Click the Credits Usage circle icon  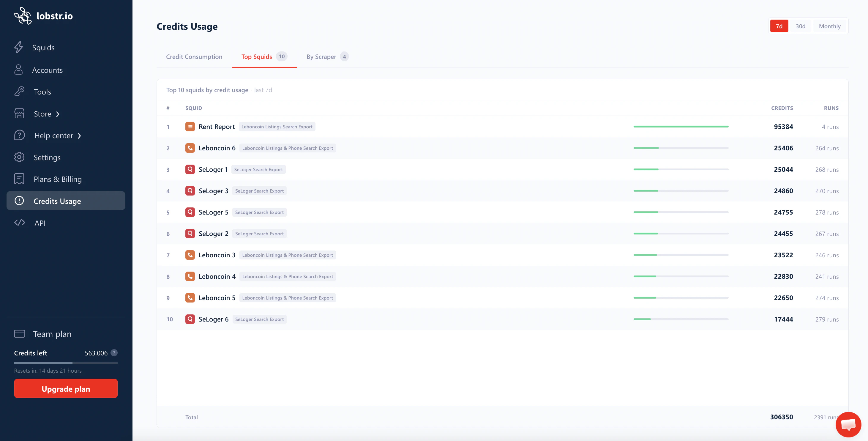pyautogui.click(x=19, y=201)
